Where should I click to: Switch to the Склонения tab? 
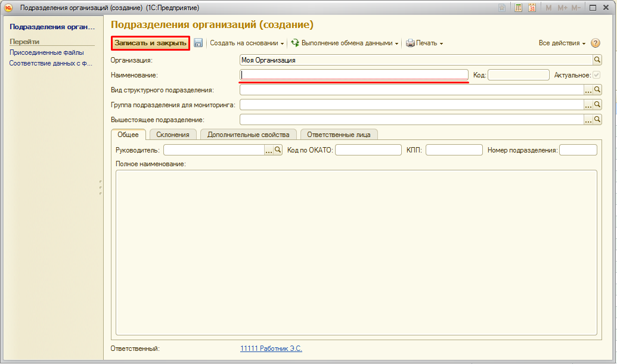pos(173,135)
